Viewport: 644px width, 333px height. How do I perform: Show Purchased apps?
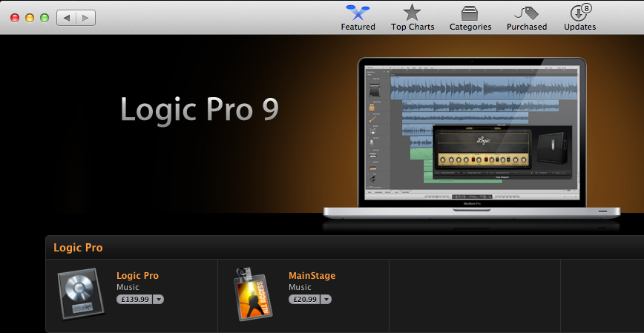click(x=526, y=17)
